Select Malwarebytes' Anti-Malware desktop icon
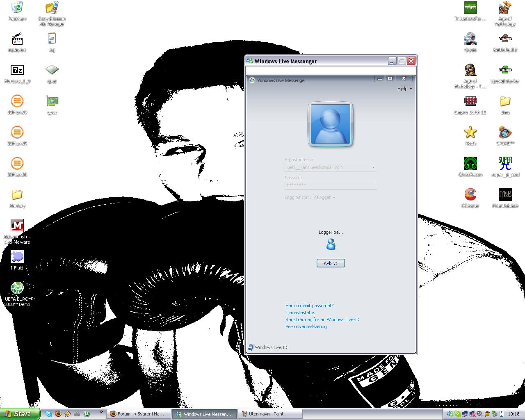Image resolution: width=525 pixels, height=420 pixels. tap(17, 232)
